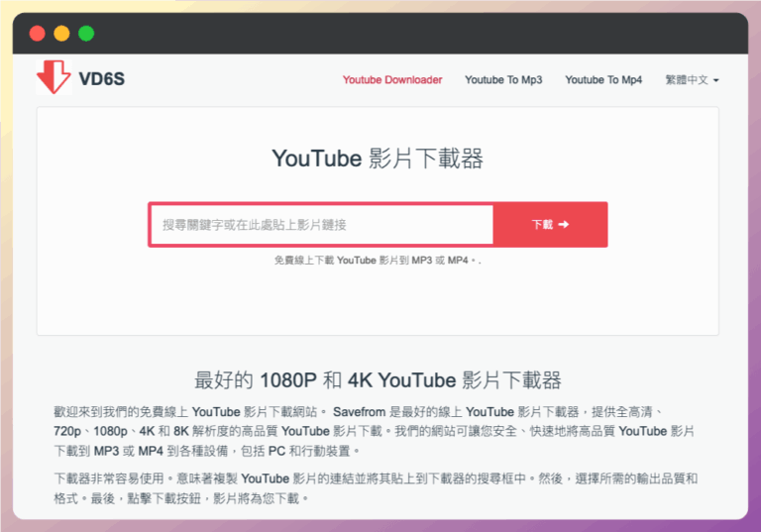761x532 pixels.
Task: Click the YouTube 影片下載器 heading
Action: click(x=378, y=159)
